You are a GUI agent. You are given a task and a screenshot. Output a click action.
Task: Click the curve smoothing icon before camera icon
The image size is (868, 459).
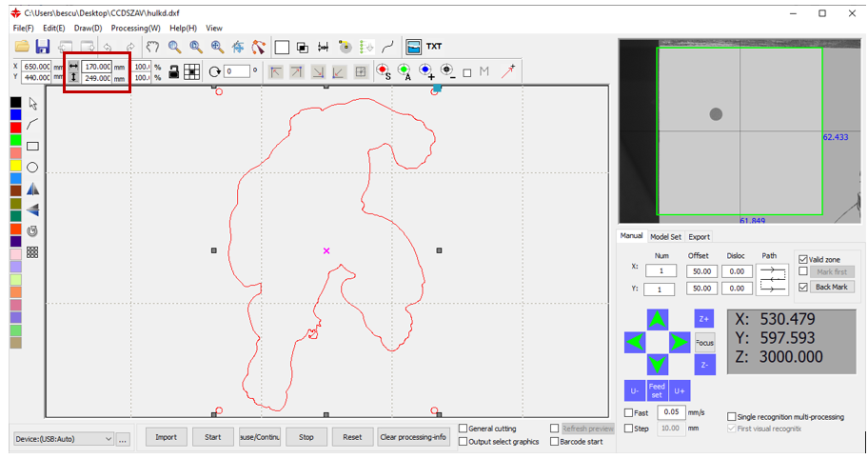point(388,47)
